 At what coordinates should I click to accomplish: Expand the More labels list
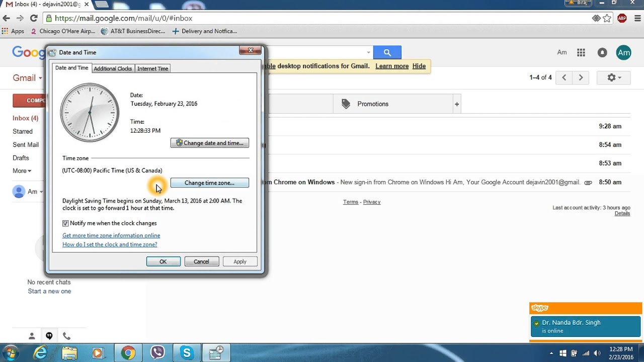point(22,171)
